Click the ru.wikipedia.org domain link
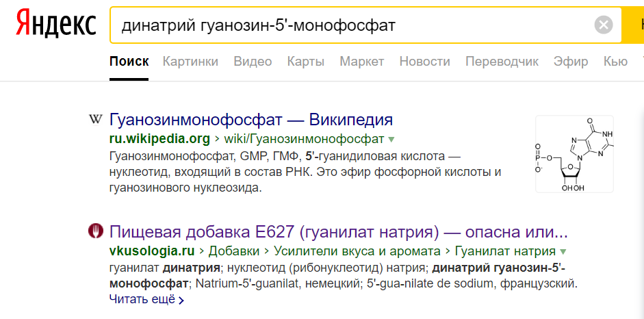644x319 pixels. click(159, 139)
